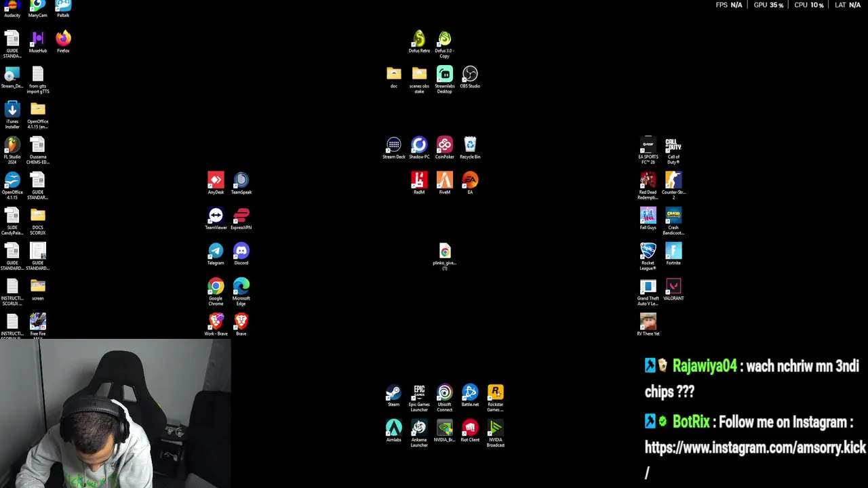
Task: Open the Discord shortcut
Action: click(x=241, y=254)
